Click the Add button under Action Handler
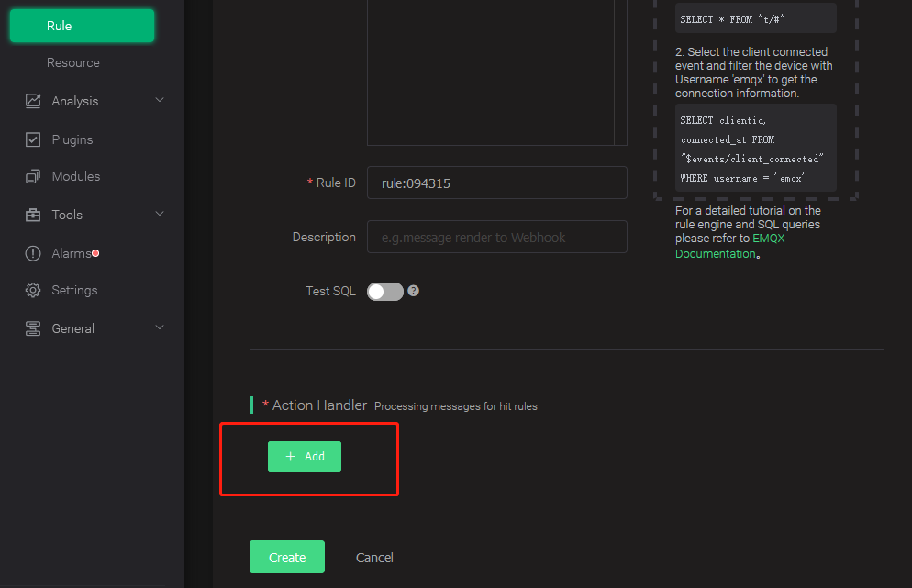 click(x=304, y=456)
